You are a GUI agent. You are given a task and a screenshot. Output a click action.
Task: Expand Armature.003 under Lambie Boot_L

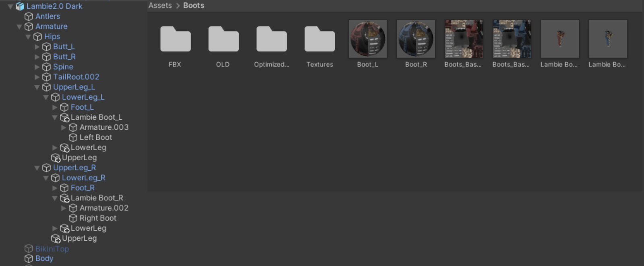pyautogui.click(x=64, y=127)
